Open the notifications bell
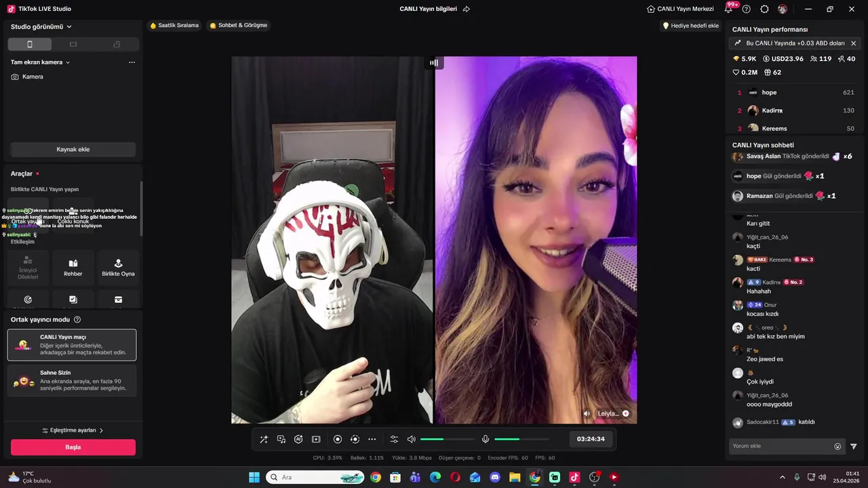The image size is (868, 488). tap(729, 9)
